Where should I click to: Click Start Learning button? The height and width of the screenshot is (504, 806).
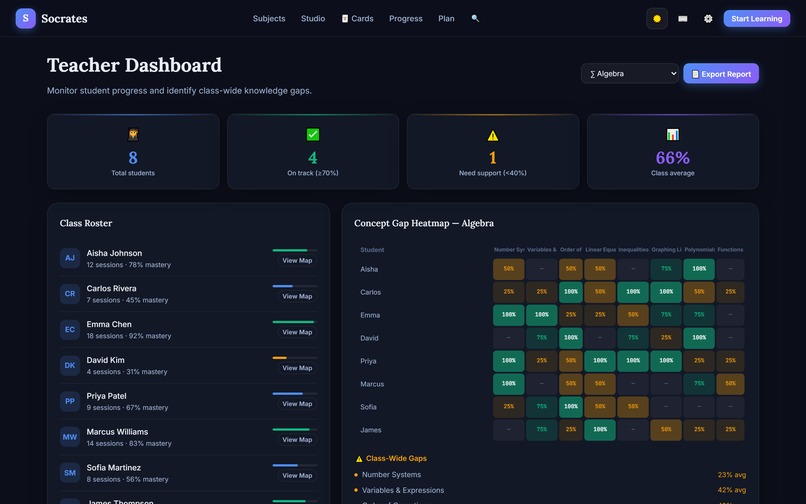tap(757, 19)
